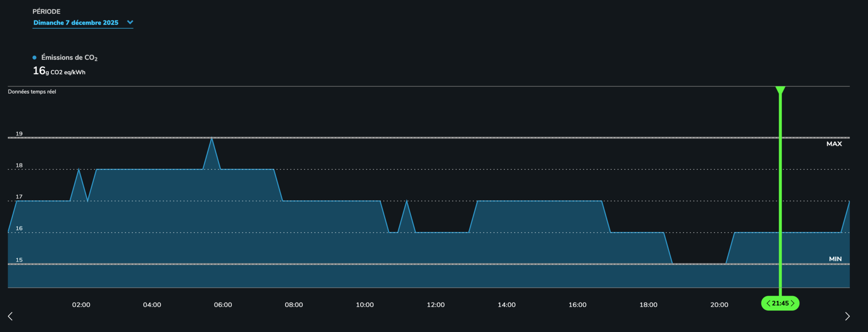The height and width of the screenshot is (332, 868).
Task: Select the Émissions de CO₂ legend label
Action: pos(69,58)
